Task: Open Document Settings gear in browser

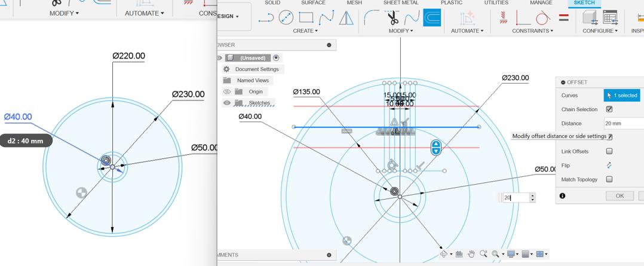Action: click(226, 69)
